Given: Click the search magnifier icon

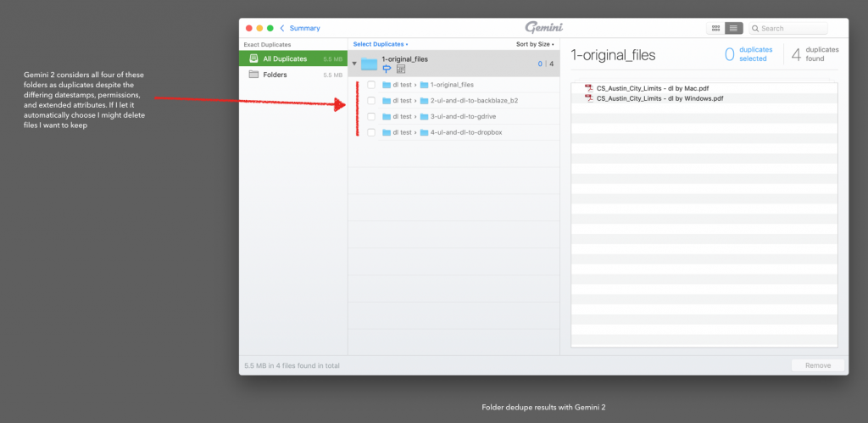Looking at the screenshot, I should pyautogui.click(x=755, y=28).
